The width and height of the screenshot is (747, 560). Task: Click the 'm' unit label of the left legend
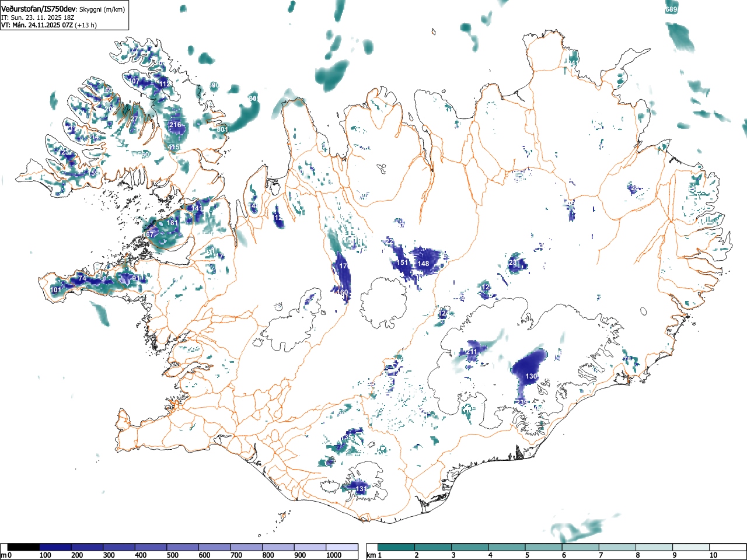coord(4,555)
